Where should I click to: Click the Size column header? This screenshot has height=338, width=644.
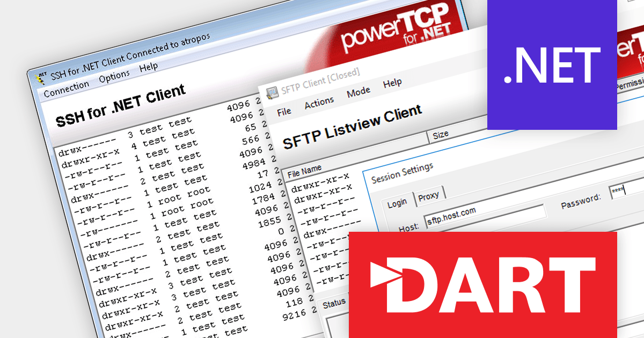[x=441, y=135]
